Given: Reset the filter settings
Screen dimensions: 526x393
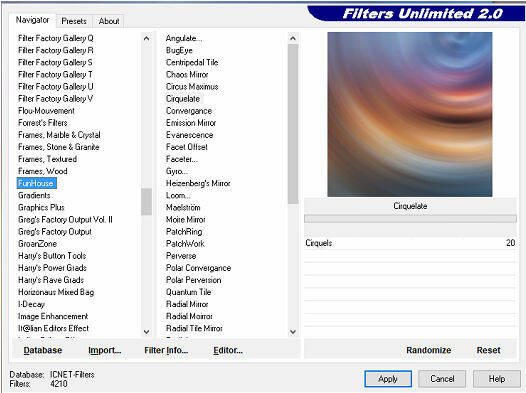Looking at the screenshot, I should click(x=488, y=350).
